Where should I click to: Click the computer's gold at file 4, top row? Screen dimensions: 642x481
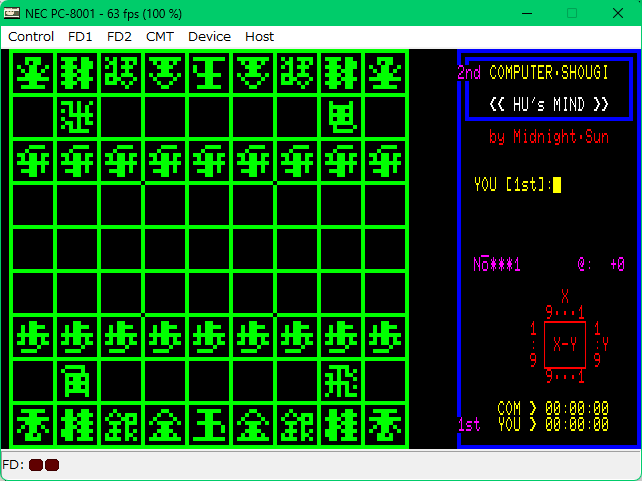pos(253,73)
